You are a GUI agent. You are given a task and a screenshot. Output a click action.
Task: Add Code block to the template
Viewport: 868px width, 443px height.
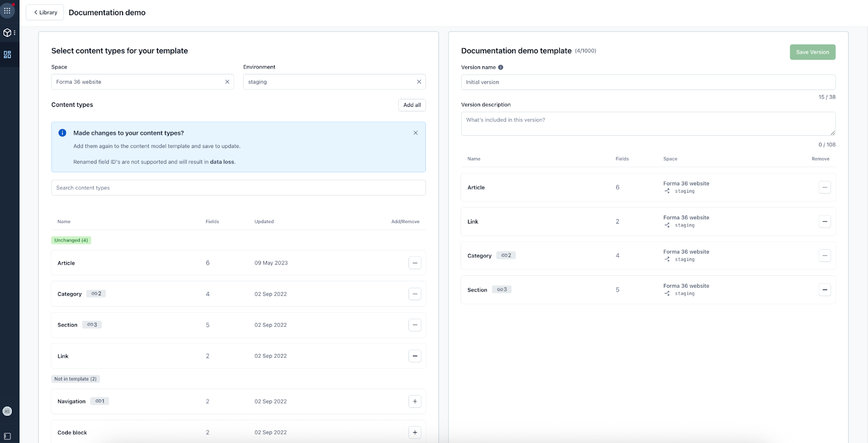point(415,433)
